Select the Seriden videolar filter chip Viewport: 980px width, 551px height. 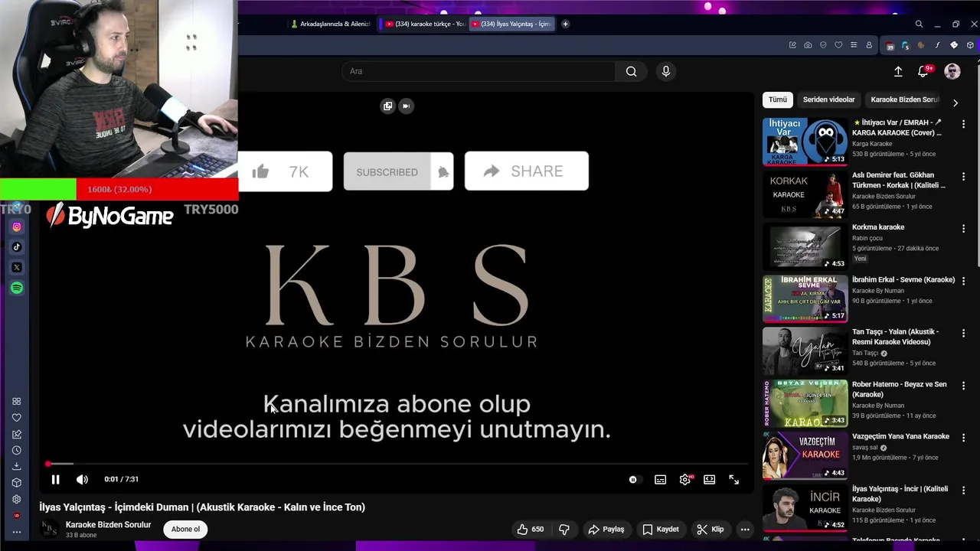click(x=828, y=99)
